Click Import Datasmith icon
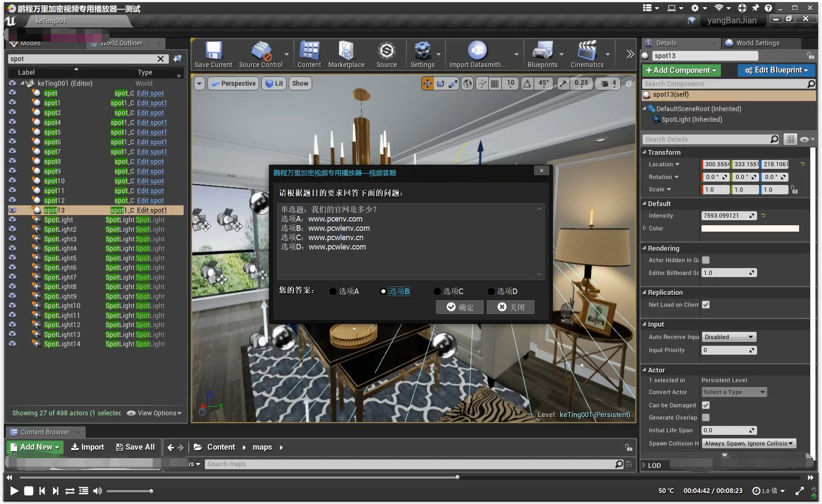This screenshot has height=504, width=822. 478,55
